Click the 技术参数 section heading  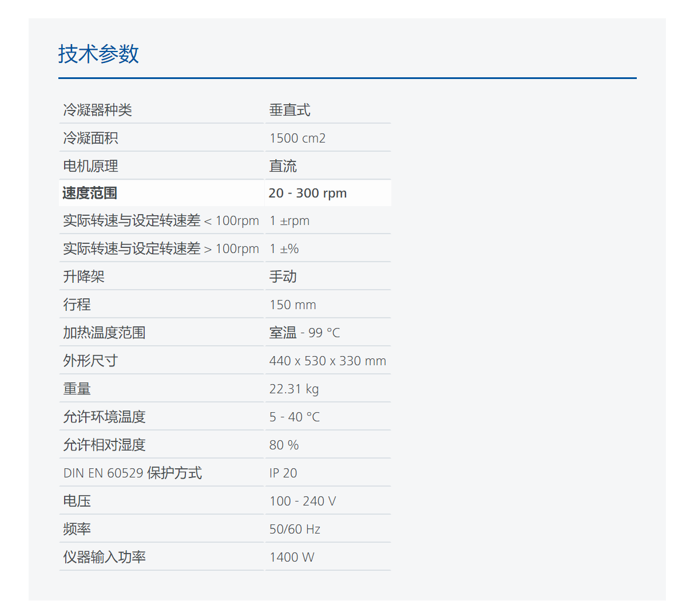click(98, 54)
